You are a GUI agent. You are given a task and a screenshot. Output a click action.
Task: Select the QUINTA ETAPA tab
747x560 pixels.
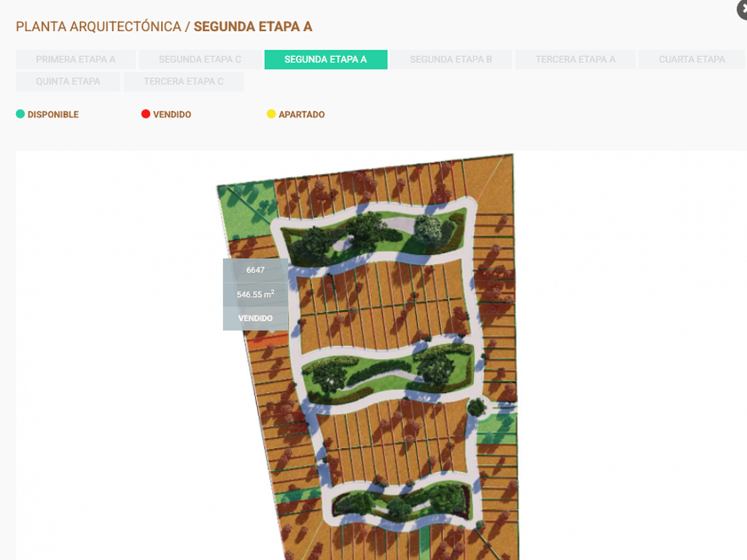[x=68, y=82]
